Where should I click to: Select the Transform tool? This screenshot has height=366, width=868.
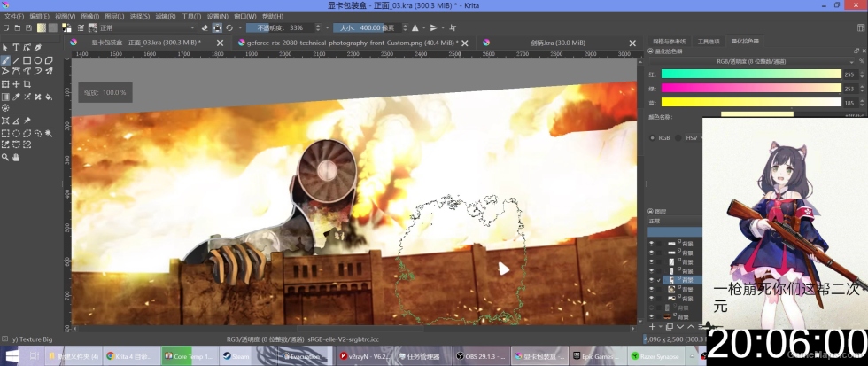5,84
